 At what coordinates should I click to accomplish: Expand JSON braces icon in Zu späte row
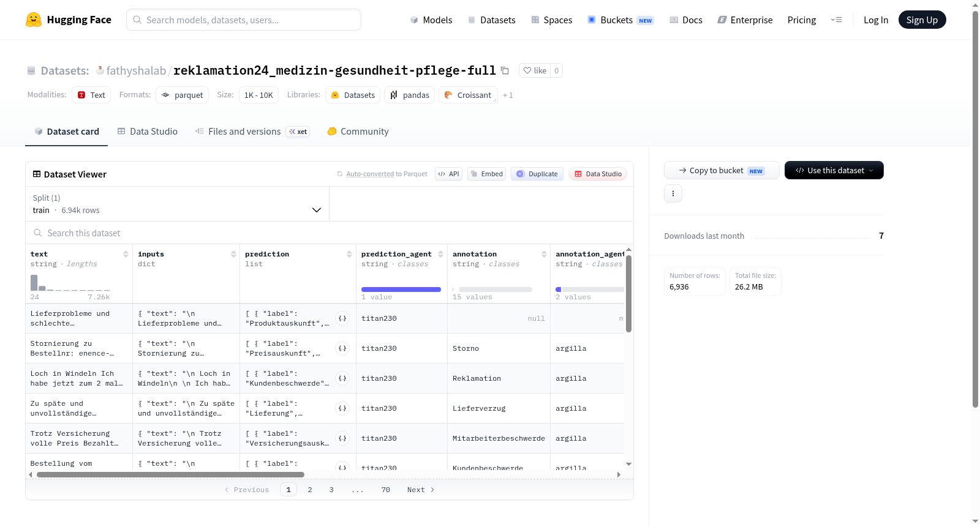pyautogui.click(x=342, y=408)
